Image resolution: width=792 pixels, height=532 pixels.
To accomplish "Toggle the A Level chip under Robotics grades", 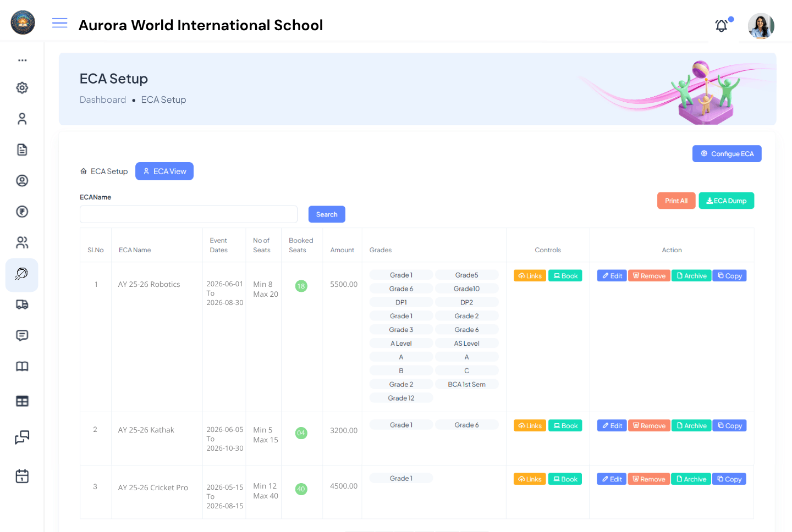I will point(401,342).
